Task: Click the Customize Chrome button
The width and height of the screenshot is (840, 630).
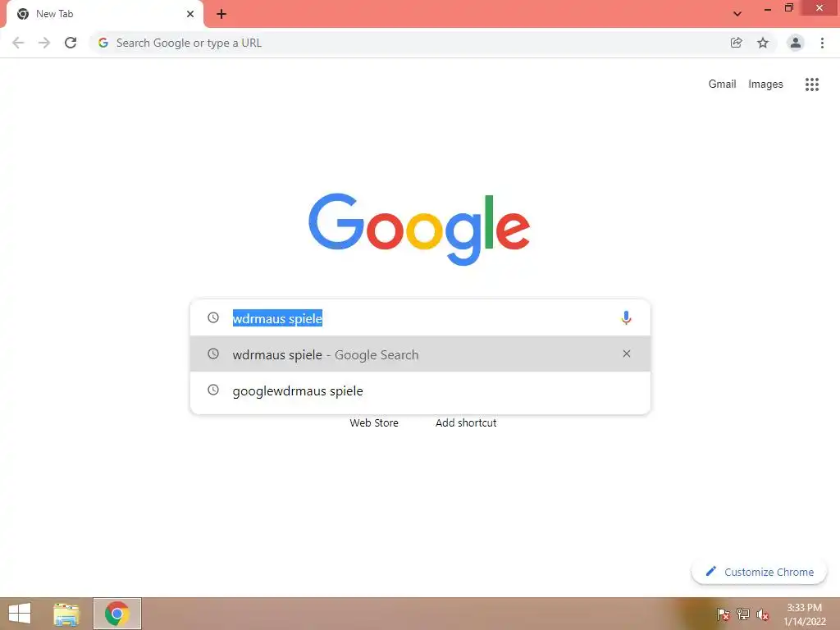Action: click(759, 572)
